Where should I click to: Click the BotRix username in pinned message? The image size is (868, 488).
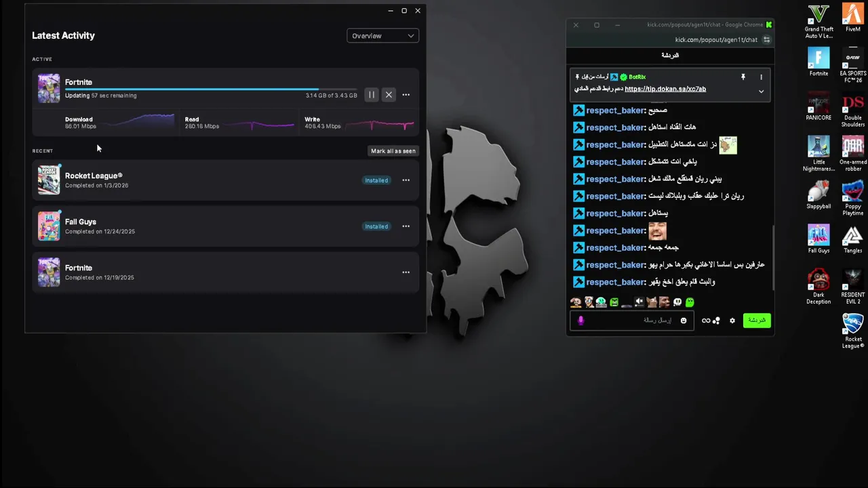click(637, 77)
